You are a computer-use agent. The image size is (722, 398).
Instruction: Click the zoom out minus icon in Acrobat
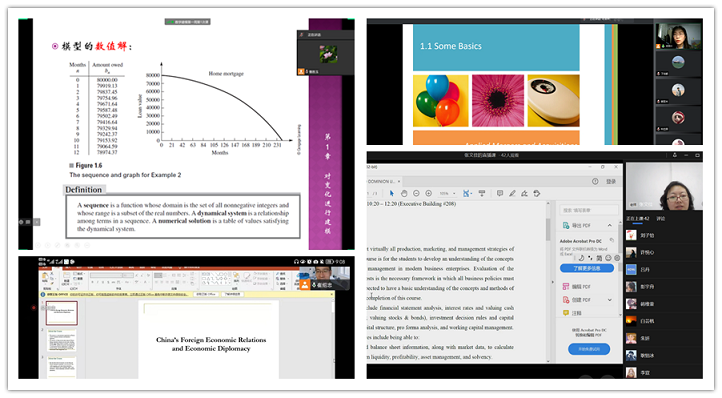tap(416, 193)
